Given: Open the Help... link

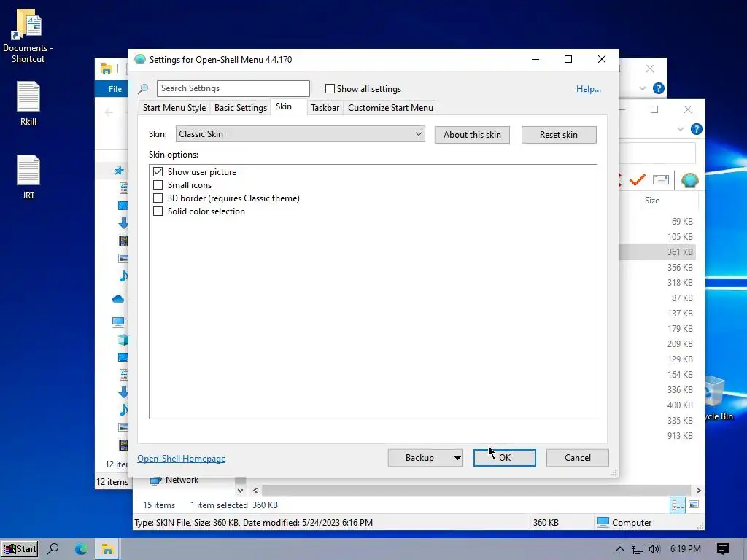Looking at the screenshot, I should pyautogui.click(x=589, y=88).
